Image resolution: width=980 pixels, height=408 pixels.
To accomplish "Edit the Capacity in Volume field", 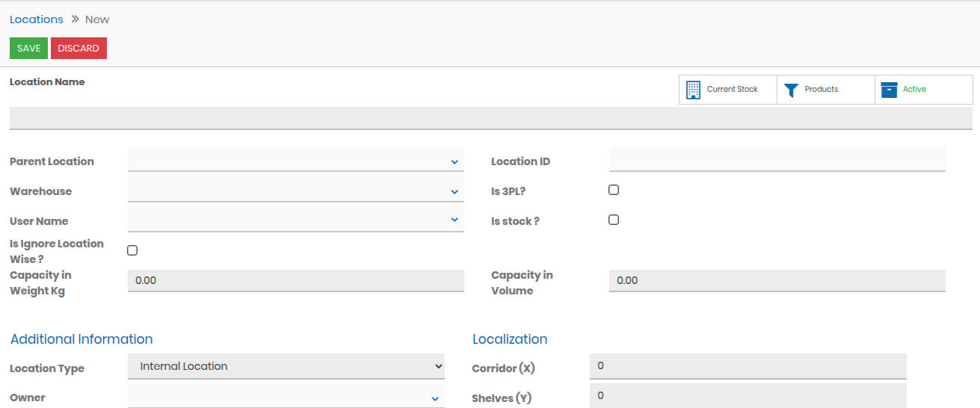I will coord(777,280).
